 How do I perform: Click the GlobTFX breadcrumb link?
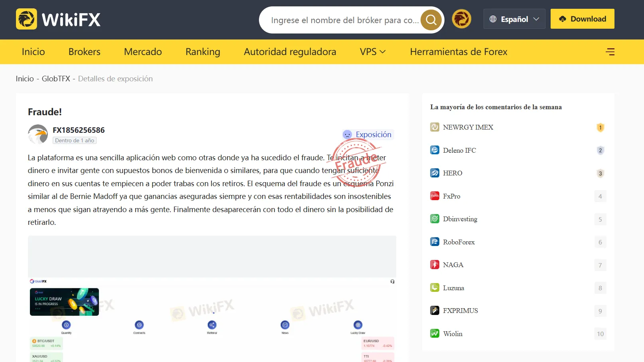(56, 79)
